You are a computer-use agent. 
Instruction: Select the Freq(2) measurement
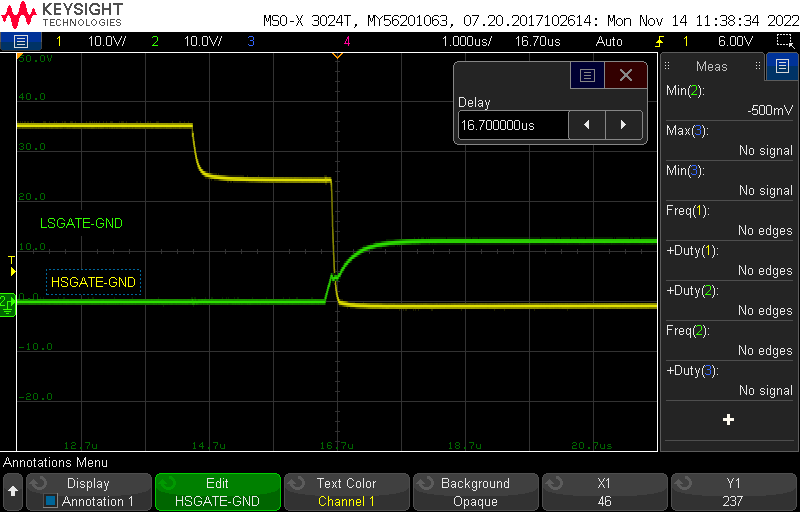click(x=730, y=340)
